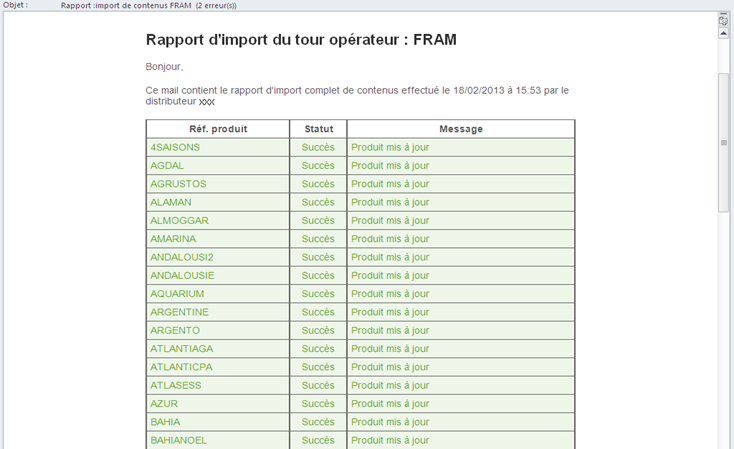Click the 'Succès' status in AZUR row
This screenshot has width=734, height=449.
coord(318,404)
